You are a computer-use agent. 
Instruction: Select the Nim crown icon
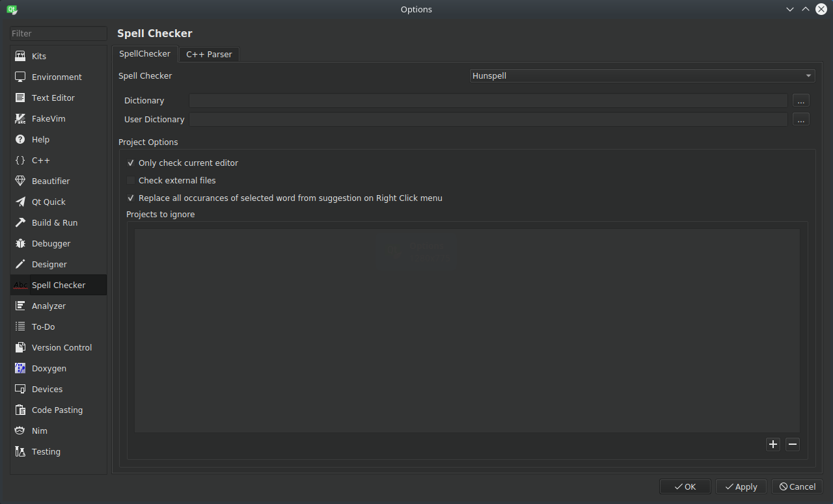20,431
